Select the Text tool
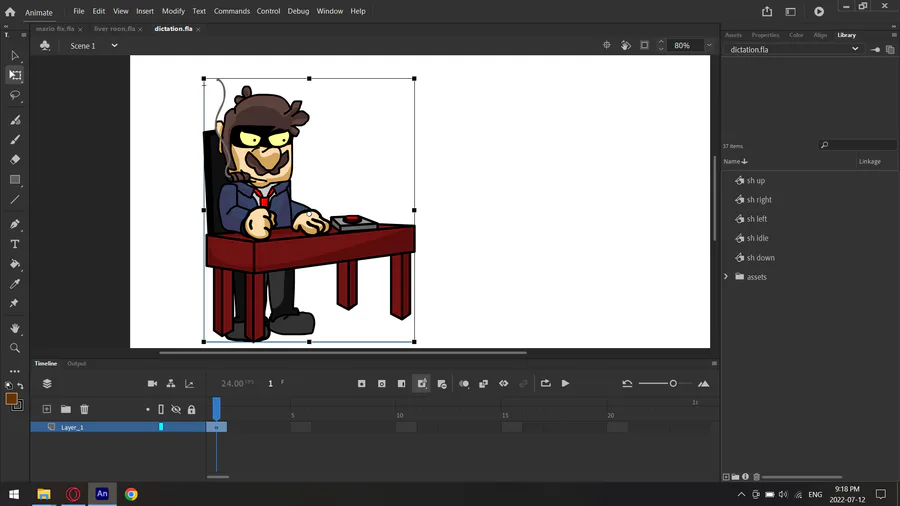 coord(15,244)
